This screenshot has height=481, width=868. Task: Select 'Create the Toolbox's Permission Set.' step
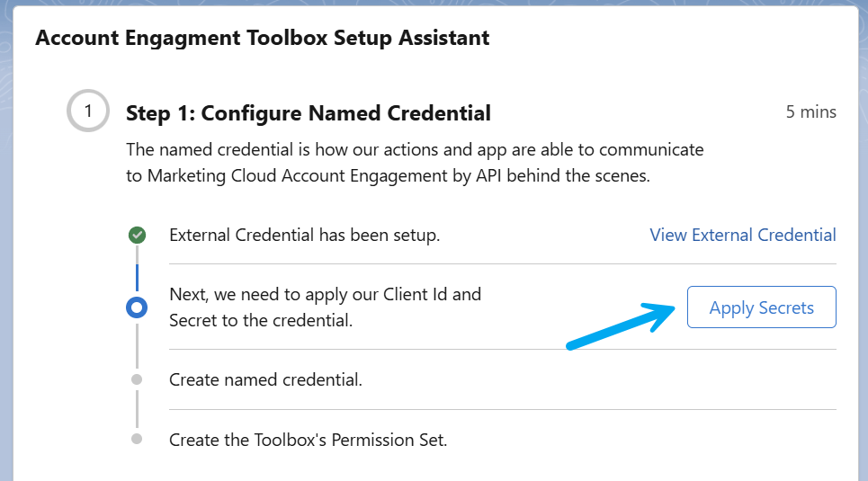point(309,440)
